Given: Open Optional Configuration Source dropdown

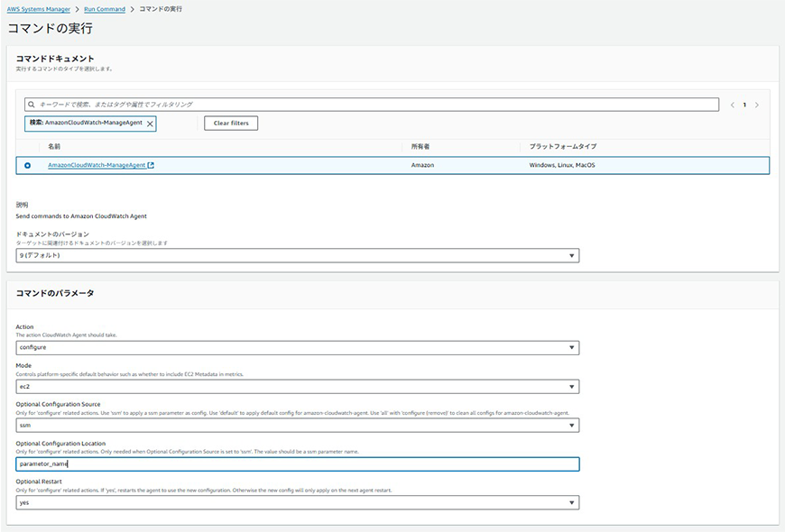Looking at the screenshot, I should (x=298, y=425).
